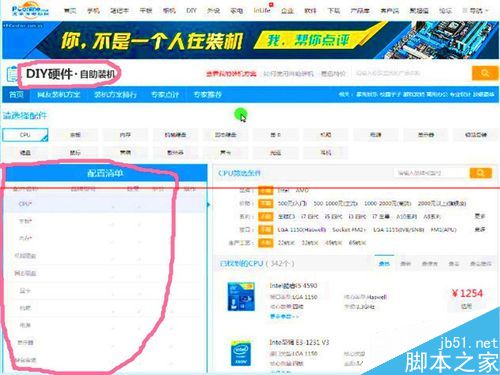Click the ¥1254 price text

(467, 293)
